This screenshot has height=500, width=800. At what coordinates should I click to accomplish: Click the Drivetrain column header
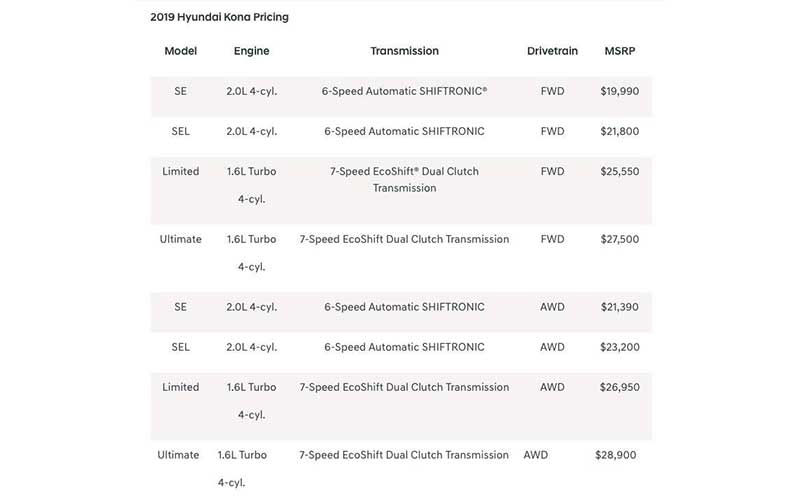(552, 51)
